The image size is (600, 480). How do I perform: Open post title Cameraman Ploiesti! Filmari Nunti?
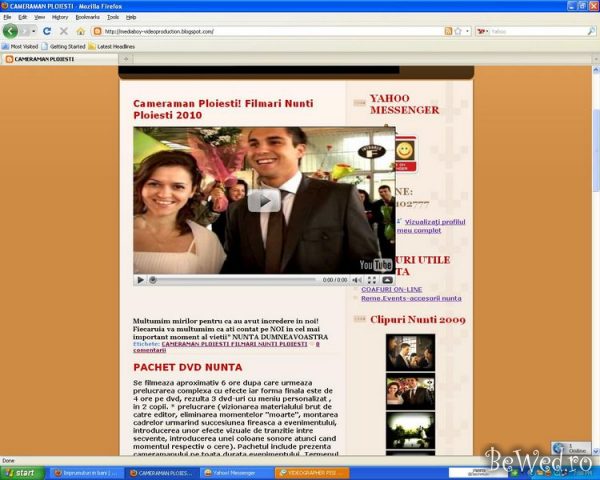(x=223, y=109)
